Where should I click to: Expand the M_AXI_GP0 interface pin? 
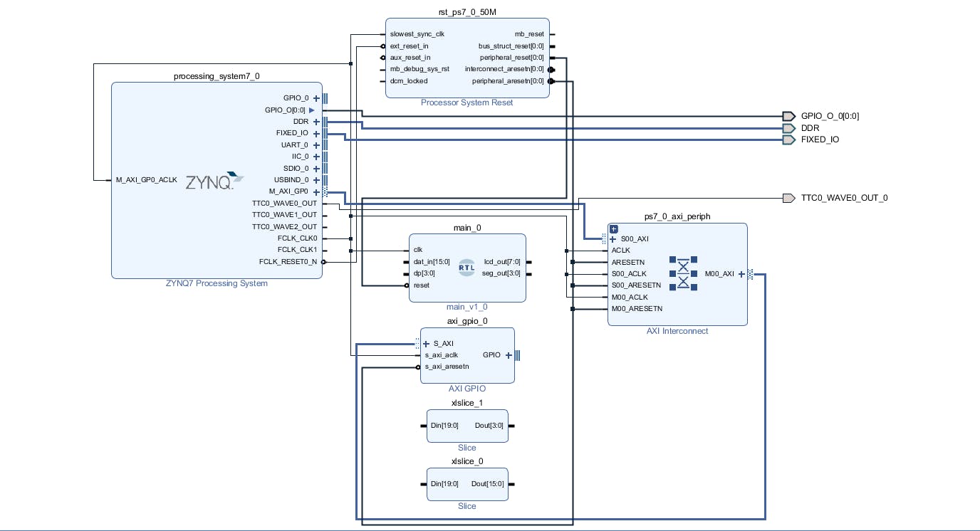pos(316,191)
